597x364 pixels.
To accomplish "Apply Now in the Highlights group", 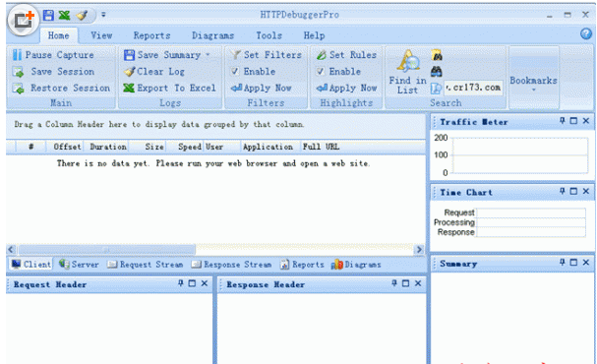I will coord(346,88).
